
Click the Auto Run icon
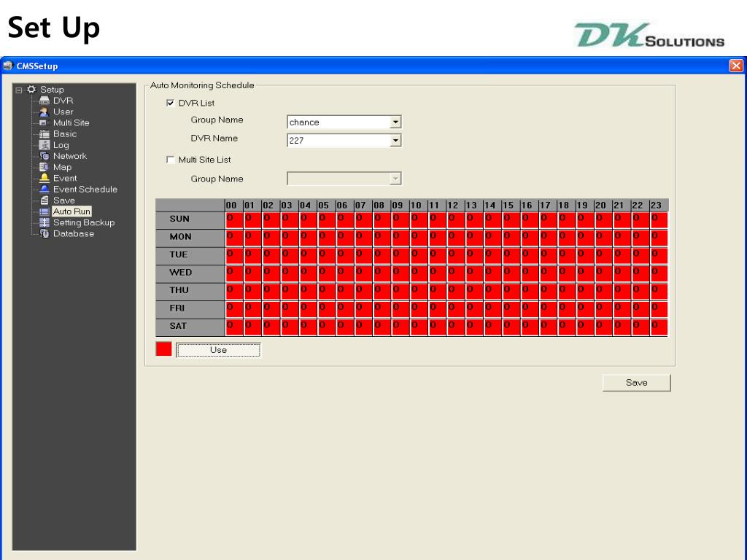pyautogui.click(x=44, y=211)
